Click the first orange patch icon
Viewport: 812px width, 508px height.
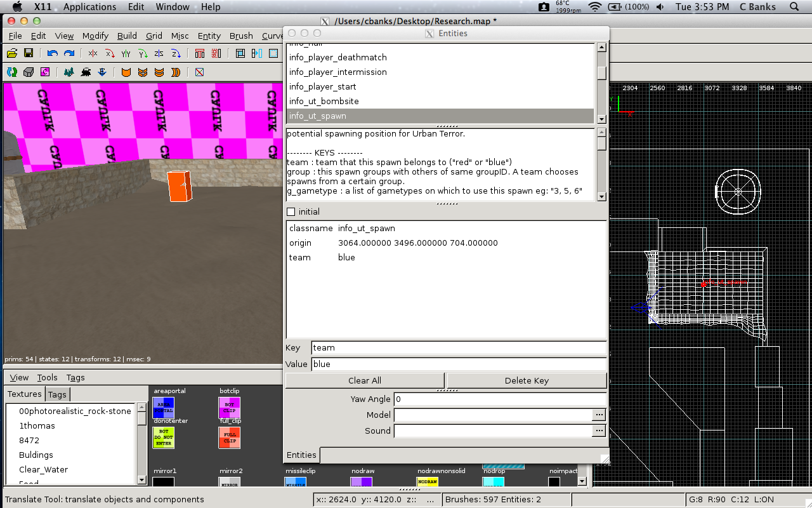coord(126,72)
